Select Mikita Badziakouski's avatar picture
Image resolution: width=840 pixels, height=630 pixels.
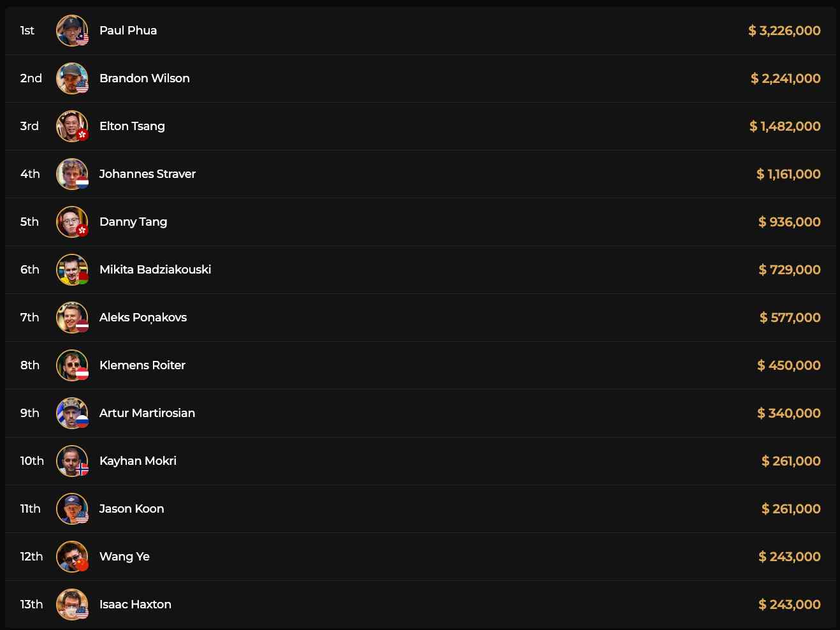[71, 270]
